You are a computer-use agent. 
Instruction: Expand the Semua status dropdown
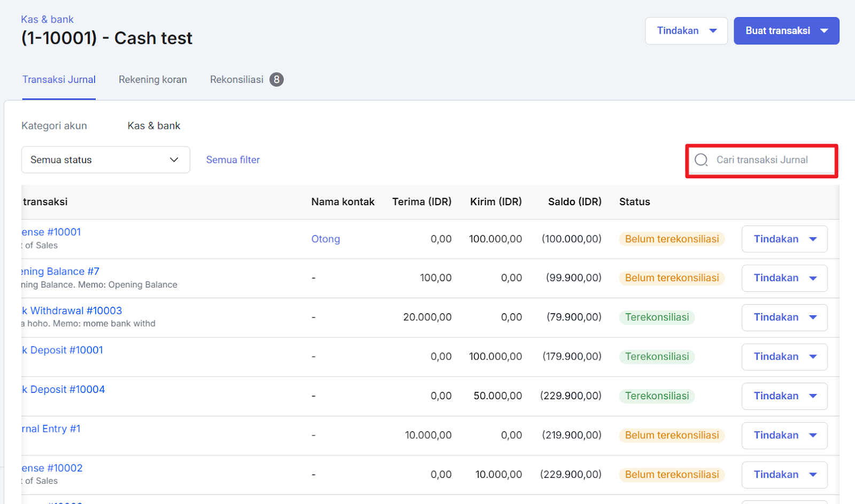click(106, 160)
